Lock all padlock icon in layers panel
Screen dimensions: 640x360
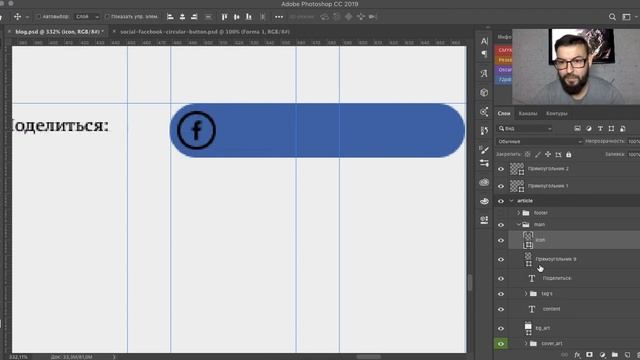pyautogui.click(x=569, y=154)
